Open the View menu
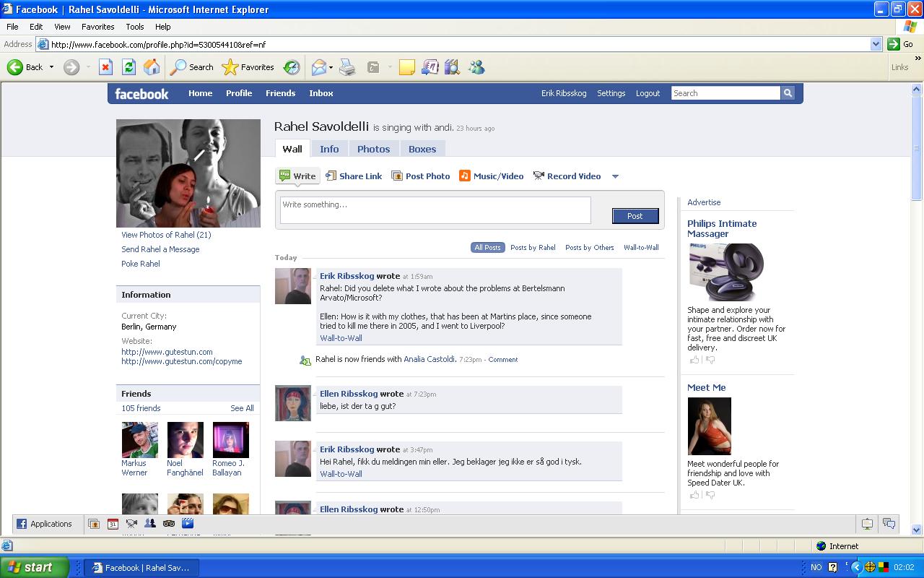Image resolution: width=924 pixels, height=578 pixels. tap(62, 27)
